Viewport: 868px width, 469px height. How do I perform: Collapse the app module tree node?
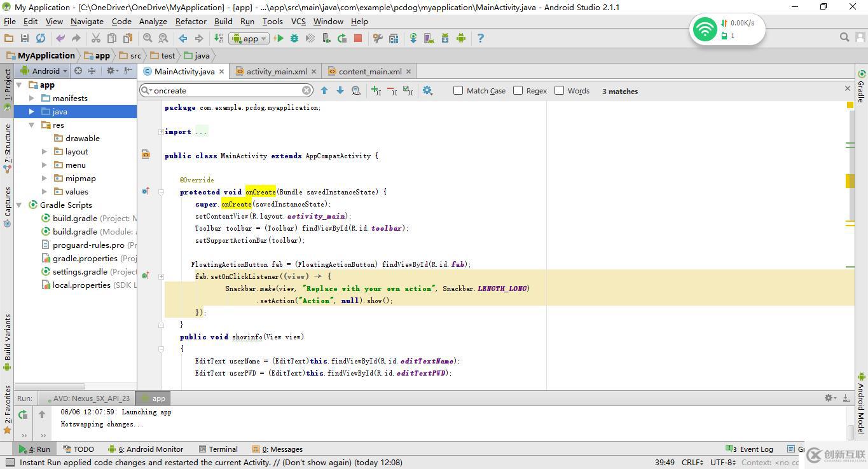(x=20, y=85)
